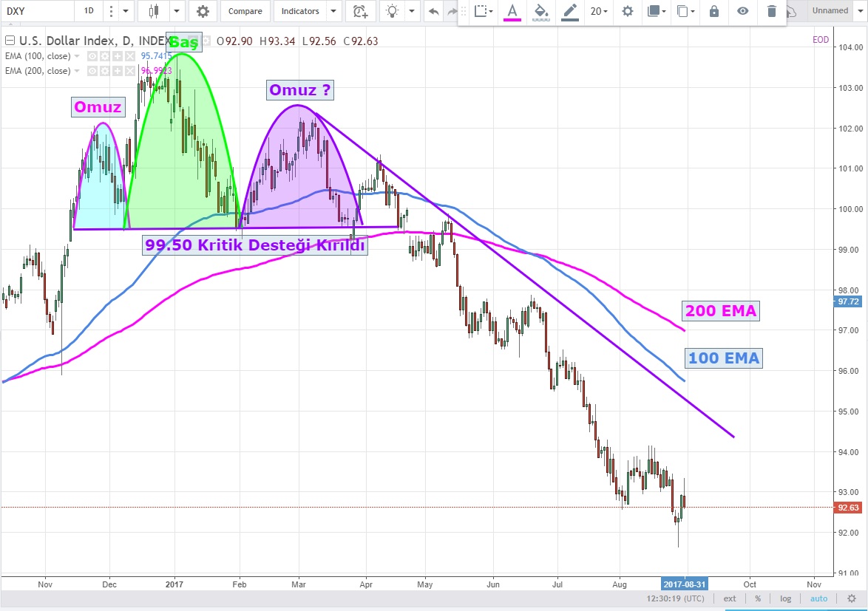Click the candlestick chart style icon
The image size is (868, 611).
coord(155,11)
